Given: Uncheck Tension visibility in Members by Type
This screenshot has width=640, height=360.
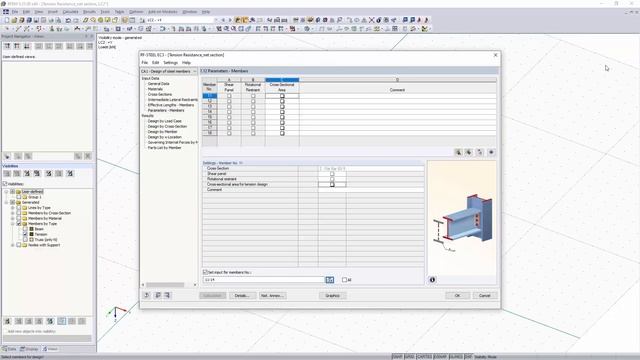Looking at the screenshot, I should [x=25, y=234].
